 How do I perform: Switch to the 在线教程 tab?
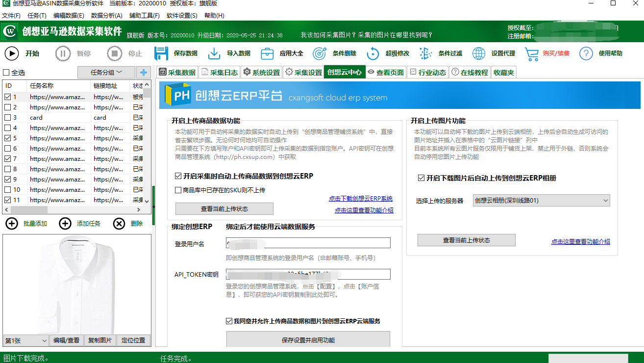[x=471, y=73]
